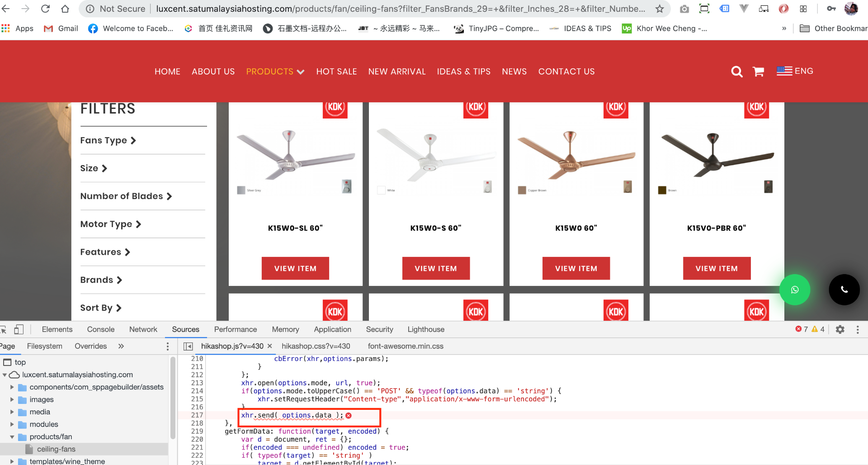Open the Lighthouse tab
This screenshot has height=465, width=868.
pyautogui.click(x=426, y=329)
